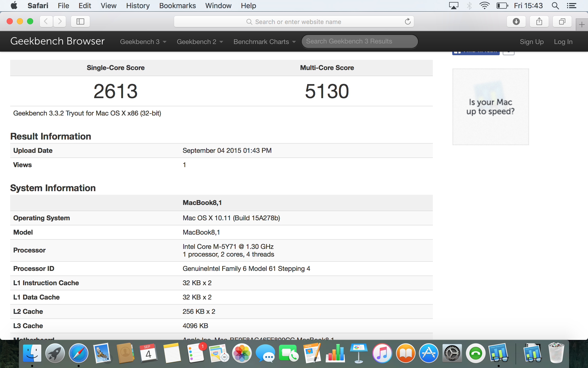Open the AirPlay display menu
The image size is (588, 368).
tap(454, 6)
